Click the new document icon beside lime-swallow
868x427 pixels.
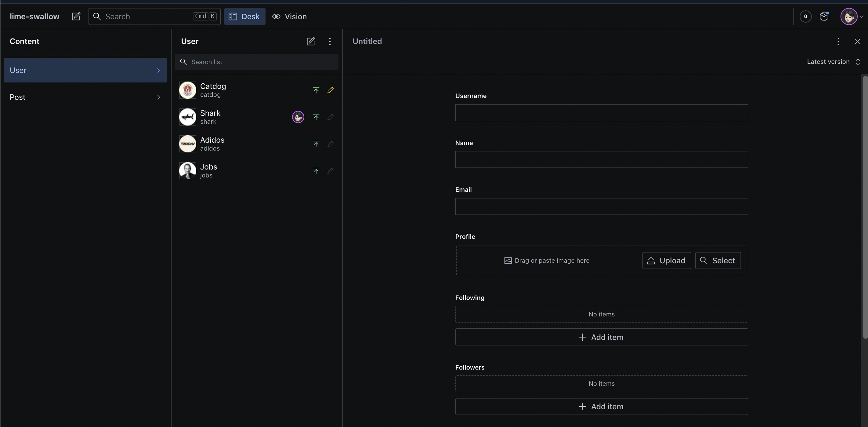(76, 16)
